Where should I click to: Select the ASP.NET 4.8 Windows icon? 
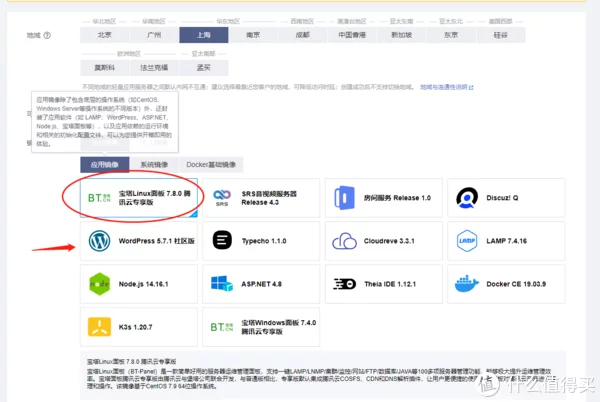pos(222,284)
